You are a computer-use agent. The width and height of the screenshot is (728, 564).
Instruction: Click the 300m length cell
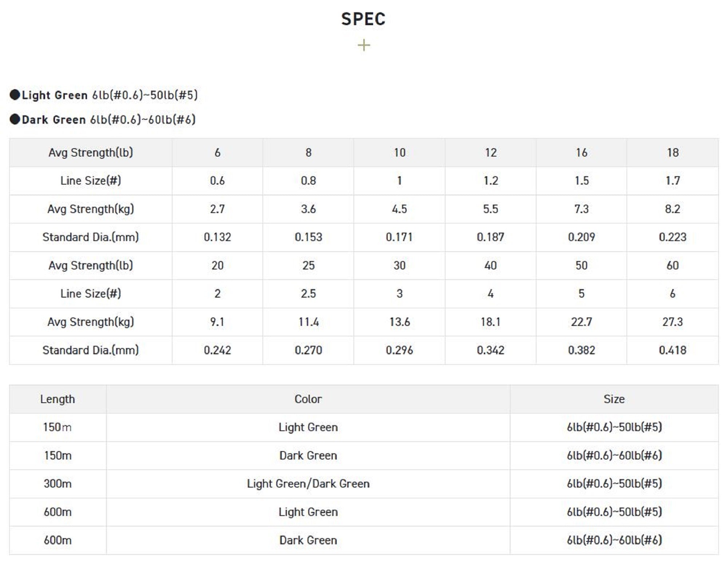coord(58,484)
